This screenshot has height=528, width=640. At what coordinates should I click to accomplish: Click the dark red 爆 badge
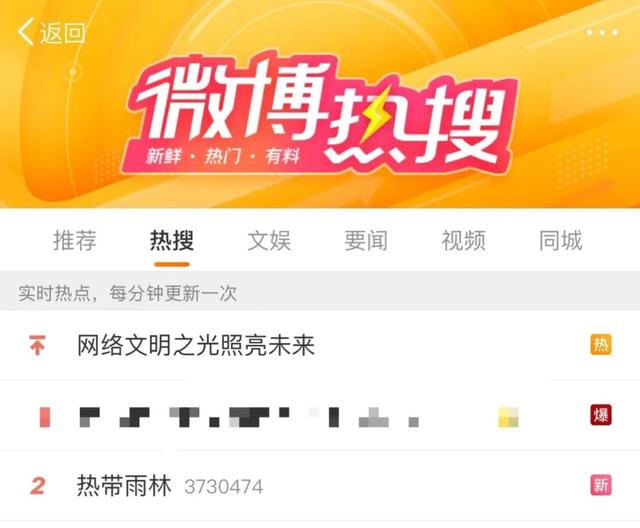tap(601, 415)
